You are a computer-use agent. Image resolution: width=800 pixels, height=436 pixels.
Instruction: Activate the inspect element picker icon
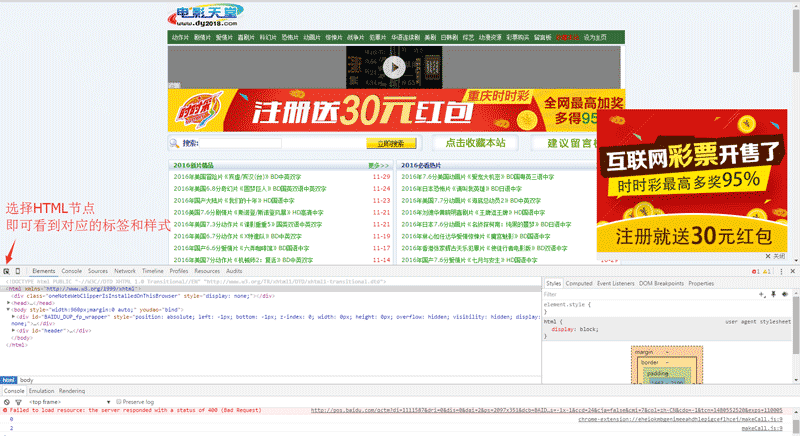point(6,271)
